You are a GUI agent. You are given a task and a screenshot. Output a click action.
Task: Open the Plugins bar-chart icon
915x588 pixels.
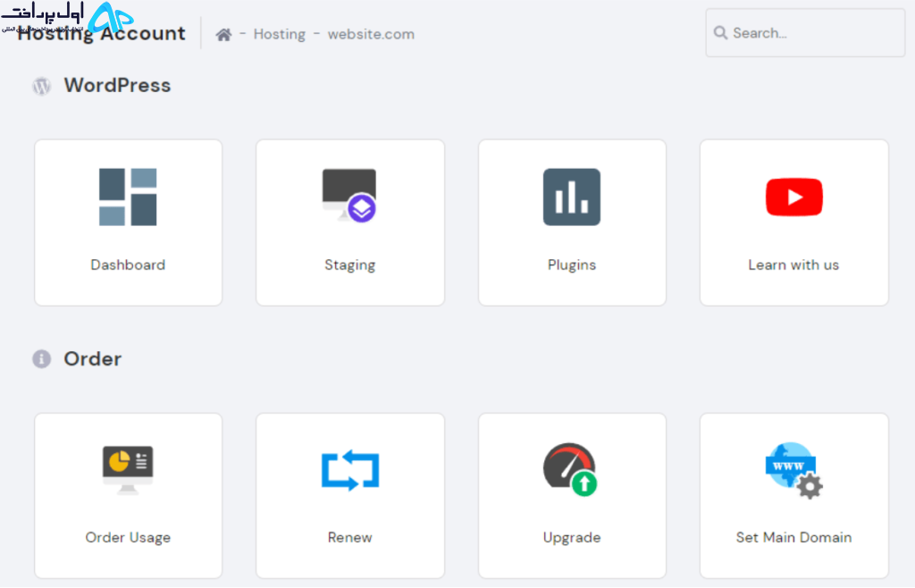pos(571,197)
